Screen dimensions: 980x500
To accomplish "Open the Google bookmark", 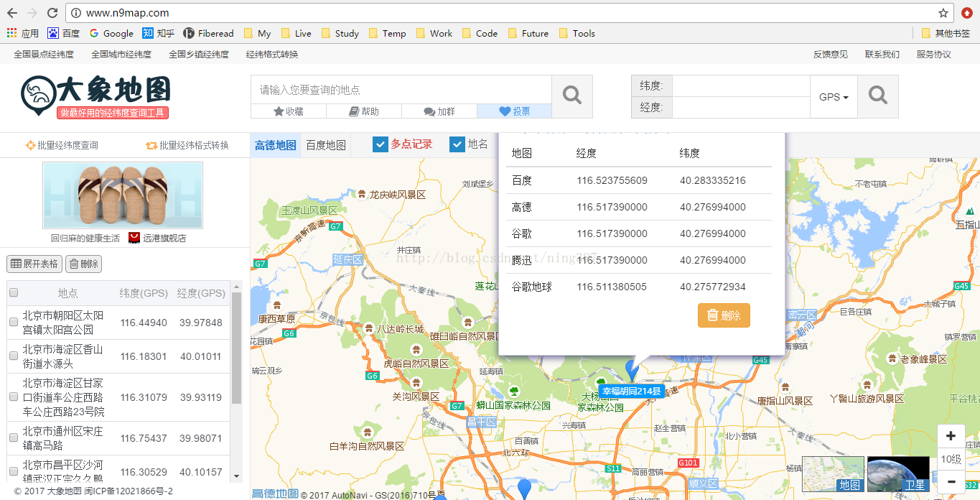I will 111,33.
